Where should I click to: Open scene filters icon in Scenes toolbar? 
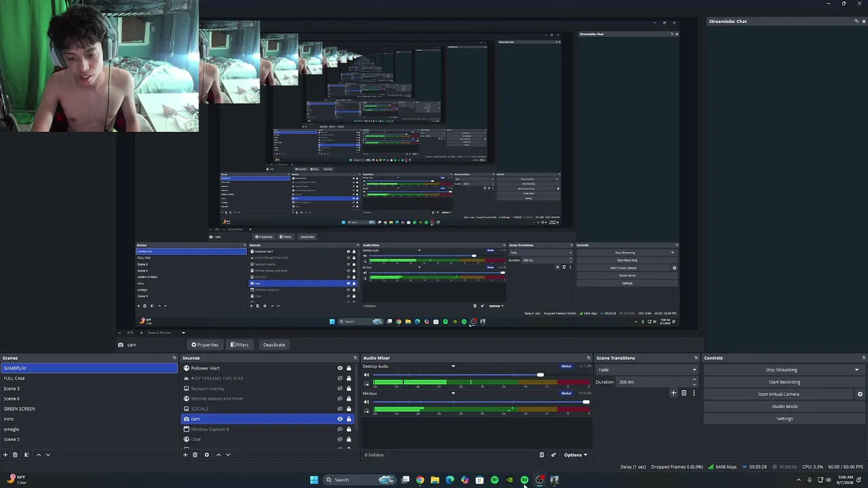[26, 455]
